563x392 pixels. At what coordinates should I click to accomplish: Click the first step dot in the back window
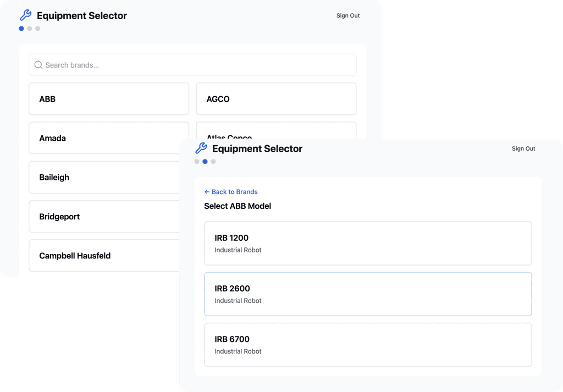point(21,29)
